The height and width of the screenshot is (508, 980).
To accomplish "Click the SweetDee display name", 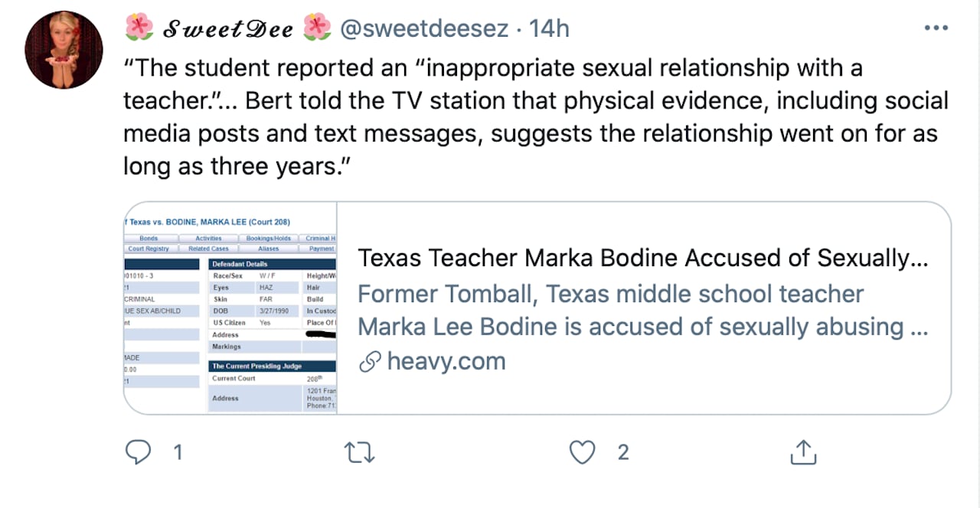I will (x=227, y=29).
